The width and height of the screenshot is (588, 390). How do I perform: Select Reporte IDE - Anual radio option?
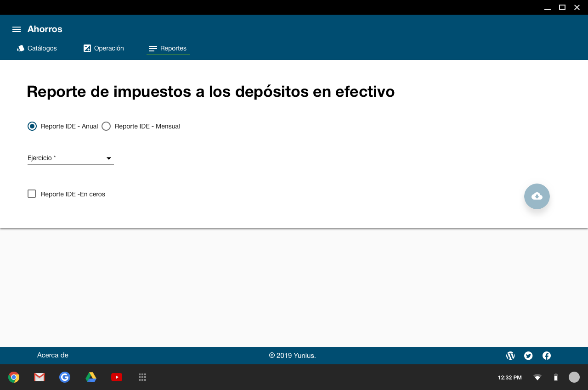click(x=32, y=126)
